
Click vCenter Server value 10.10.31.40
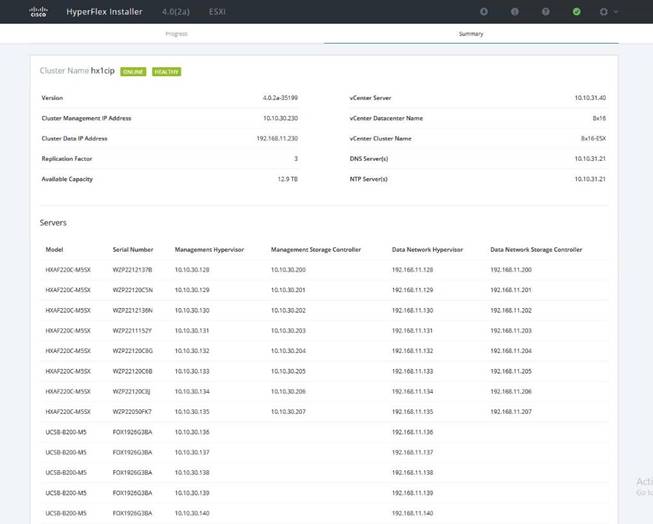tap(590, 98)
